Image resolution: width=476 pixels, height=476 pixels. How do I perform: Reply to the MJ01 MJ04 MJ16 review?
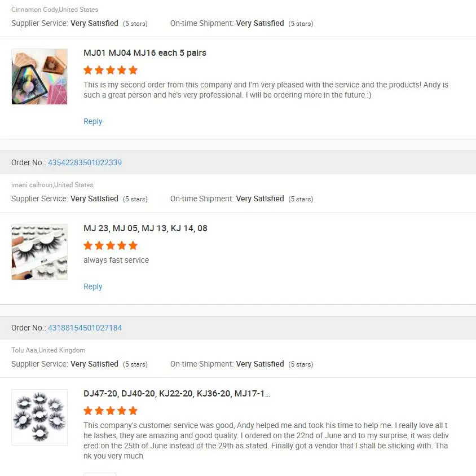coord(93,121)
